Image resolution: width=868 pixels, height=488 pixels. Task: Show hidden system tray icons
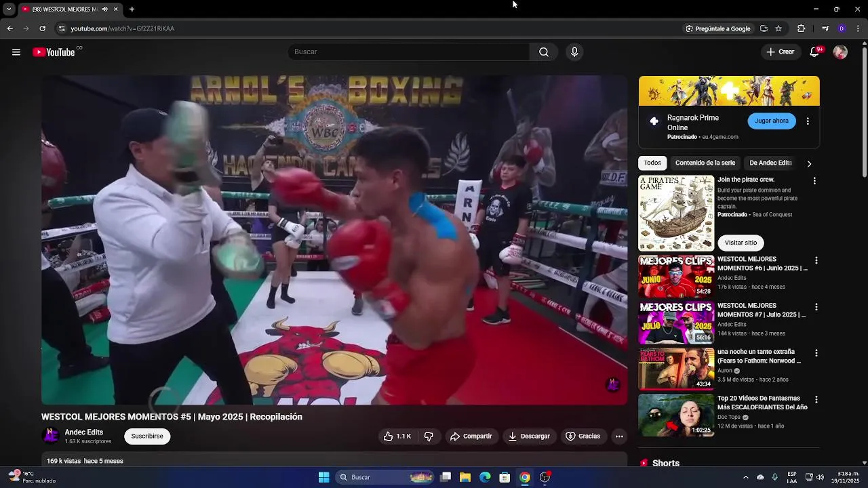click(x=745, y=477)
